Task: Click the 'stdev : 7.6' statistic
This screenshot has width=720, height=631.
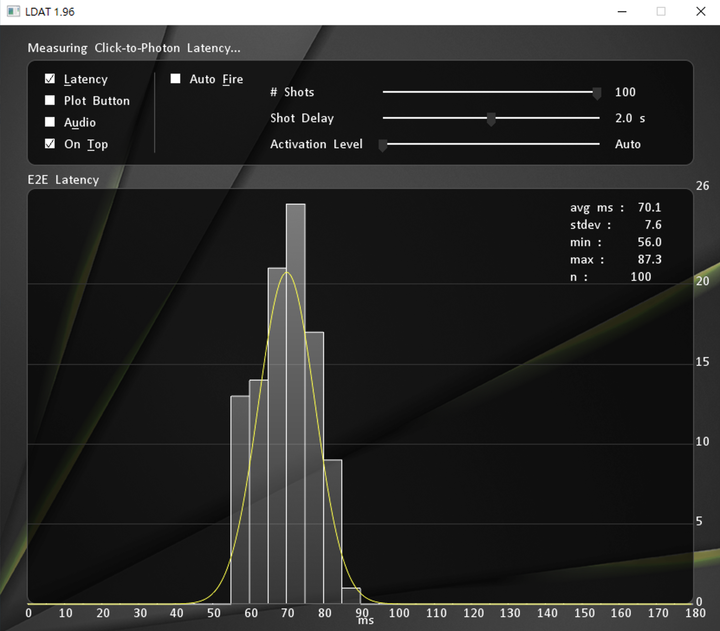Action: coord(615,225)
